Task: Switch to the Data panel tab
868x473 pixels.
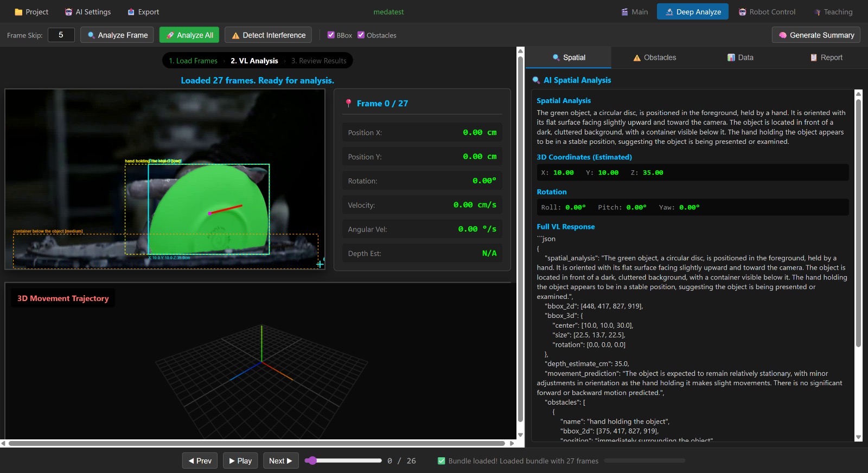Action: [740, 57]
